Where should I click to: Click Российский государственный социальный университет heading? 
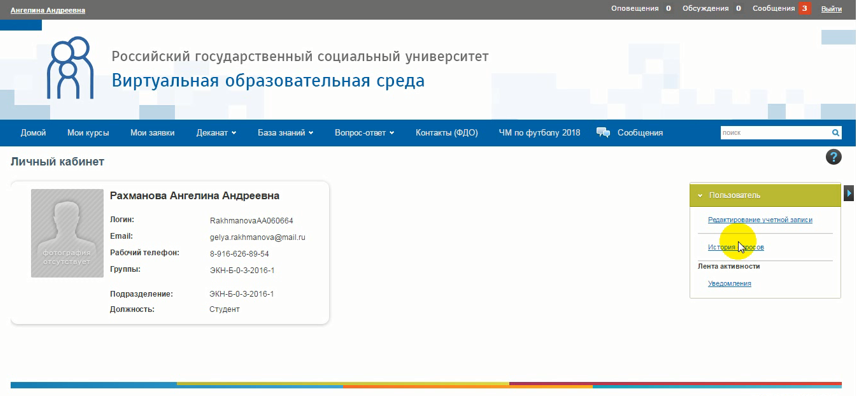pyautogui.click(x=300, y=56)
